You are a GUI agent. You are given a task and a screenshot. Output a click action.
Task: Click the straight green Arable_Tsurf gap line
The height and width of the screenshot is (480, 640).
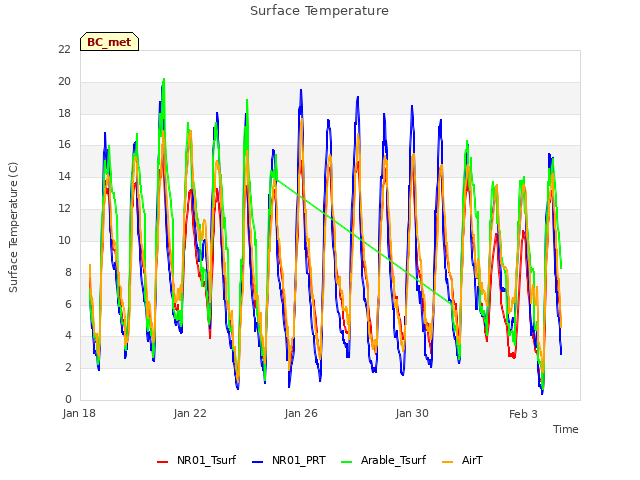coord(363,241)
